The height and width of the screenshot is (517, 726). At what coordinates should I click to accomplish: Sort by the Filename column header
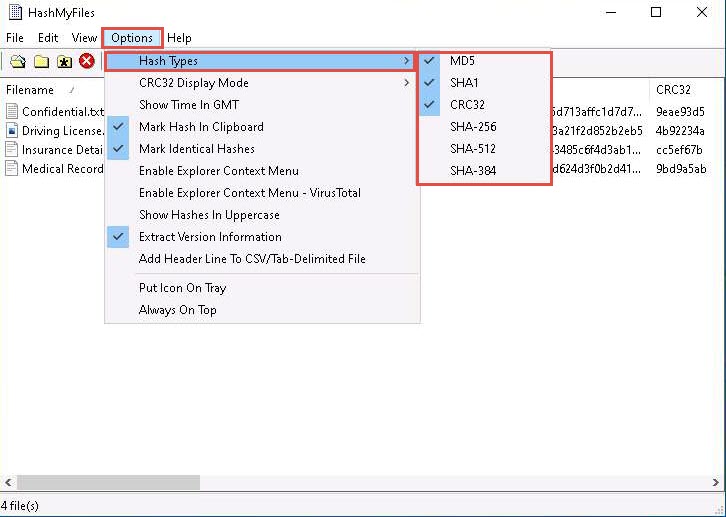coord(30,90)
